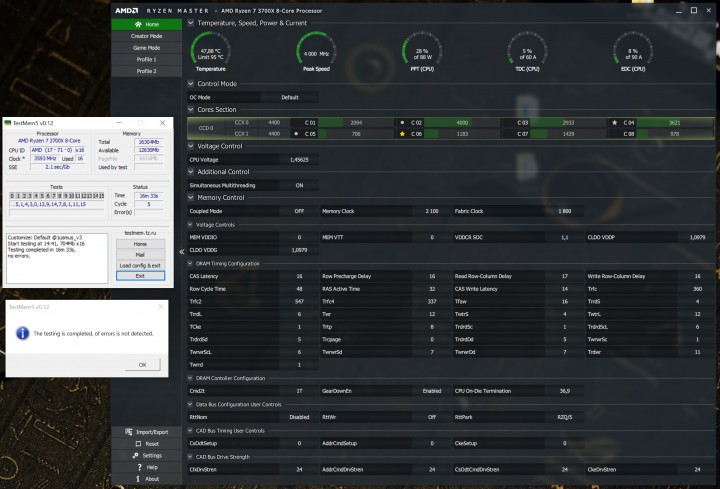Switch to Game Mode profile
The height and width of the screenshot is (489, 720).
tap(146, 48)
